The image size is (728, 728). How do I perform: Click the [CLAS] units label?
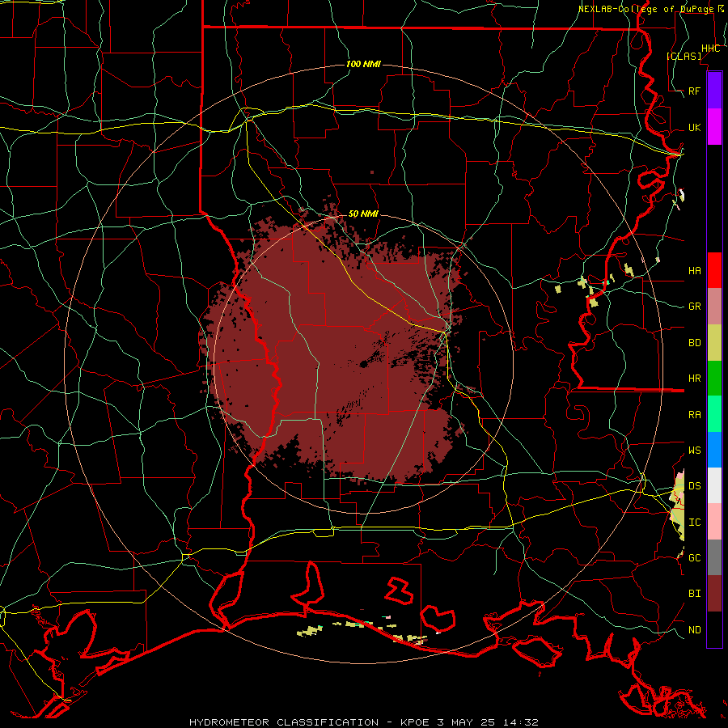684,56
